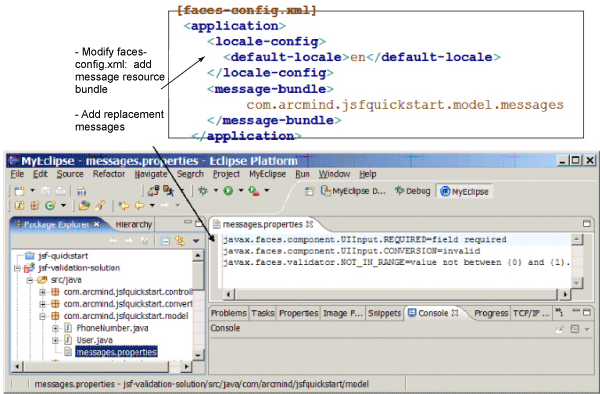The image size is (600, 394).
Task: Open the Refactor menu
Action: pyautogui.click(x=109, y=174)
